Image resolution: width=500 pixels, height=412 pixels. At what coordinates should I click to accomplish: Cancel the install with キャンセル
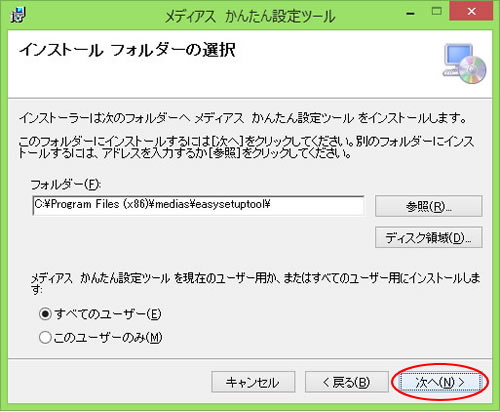click(253, 382)
